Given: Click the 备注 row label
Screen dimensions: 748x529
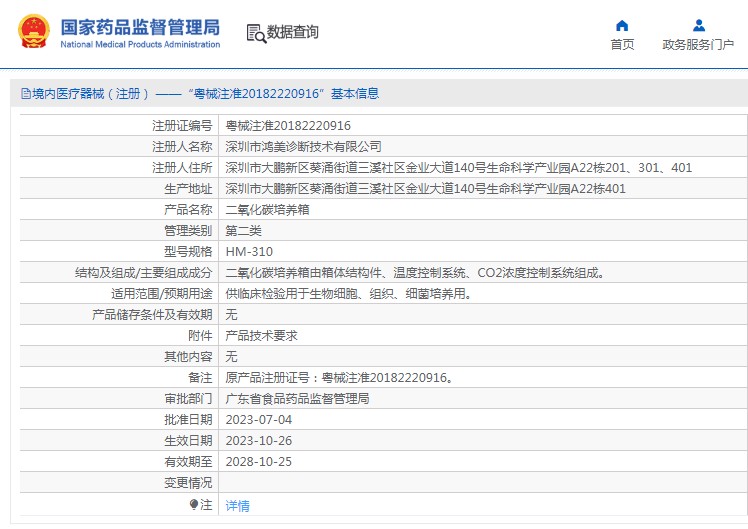Looking at the screenshot, I should click(200, 377).
